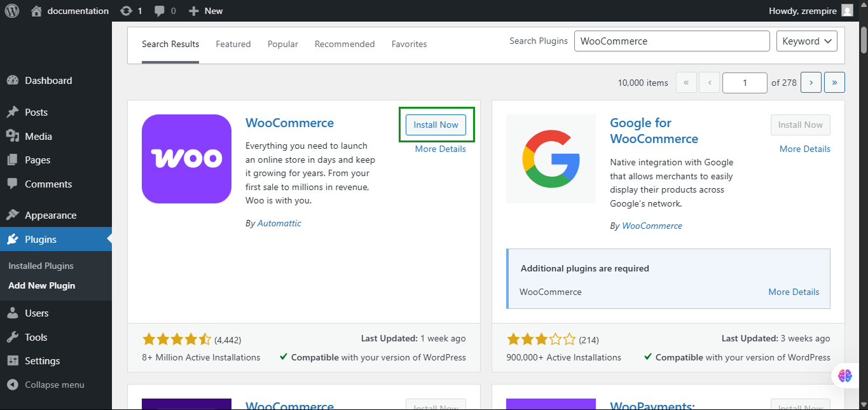Click the Search Plugins text field

(x=672, y=41)
